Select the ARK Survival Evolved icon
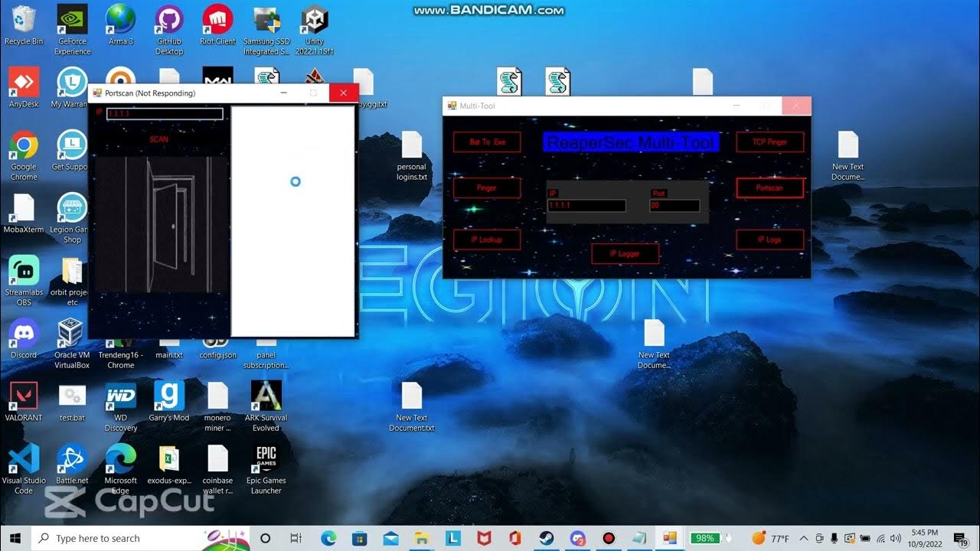The width and height of the screenshot is (980, 551). click(x=266, y=406)
